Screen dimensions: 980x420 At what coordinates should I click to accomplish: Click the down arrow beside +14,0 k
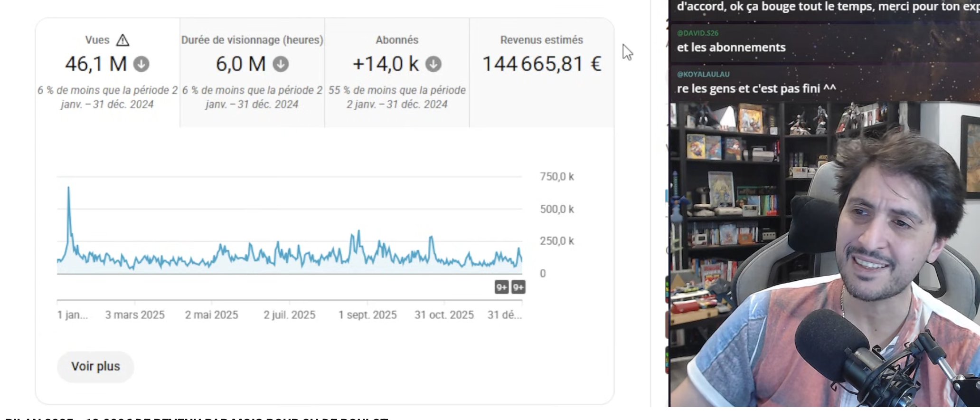[433, 64]
